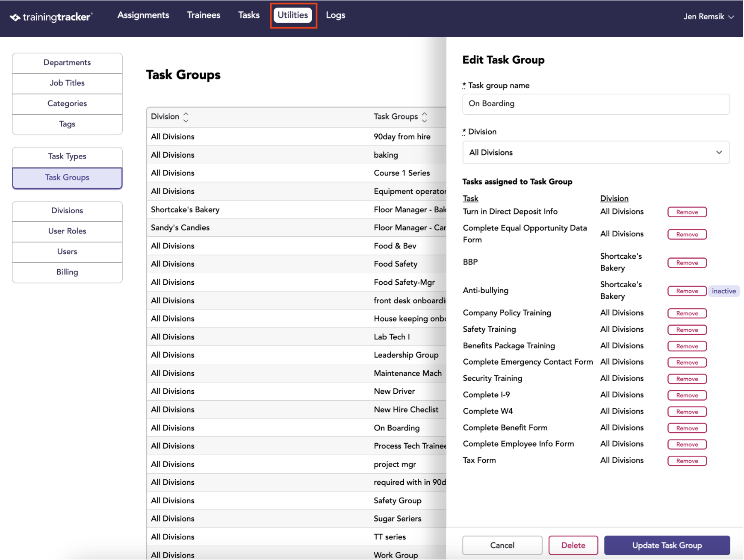The width and height of the screenshot is (744, 560).
Task: Sort table by Task Groups column arrows
Action: pyautogui.click(x=424, y=117)
